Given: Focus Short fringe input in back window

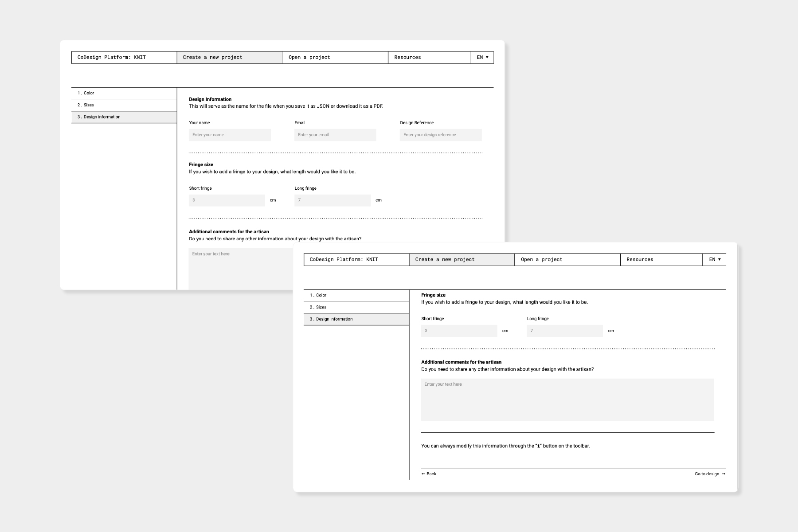Looking at the screenshot, I should click(x=227, y=200).
